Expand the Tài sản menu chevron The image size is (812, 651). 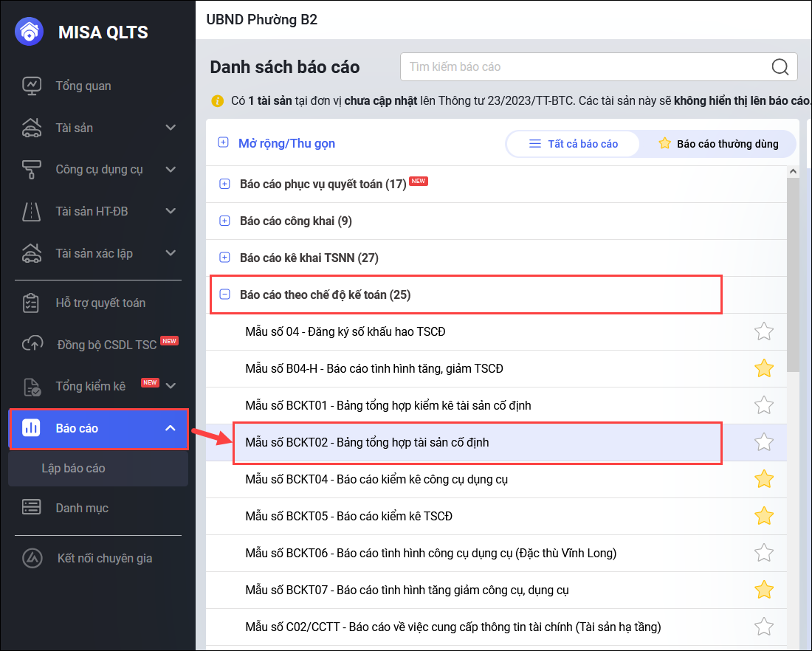[171, 128]
